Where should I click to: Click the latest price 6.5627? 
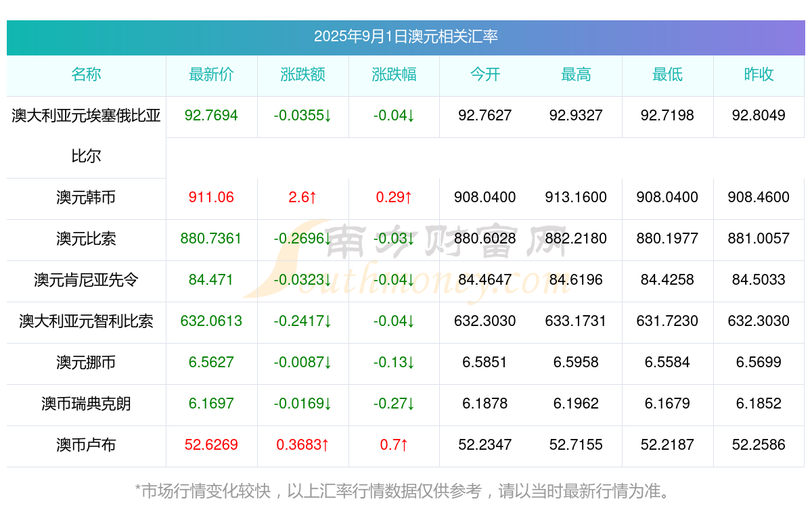point(211,363)
